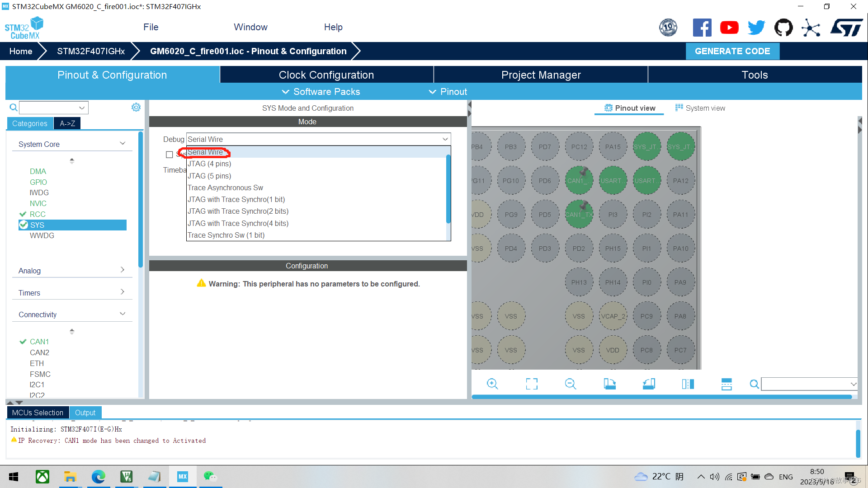Open the ST YouTube channel icon
Image resolution: width=868 pixels, height=488 pixels.
click(x=729, y=28)
